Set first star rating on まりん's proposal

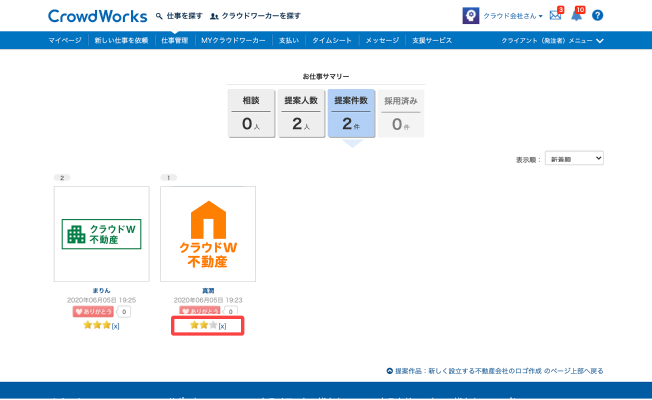pyautogui.click(x=86, y=325)
